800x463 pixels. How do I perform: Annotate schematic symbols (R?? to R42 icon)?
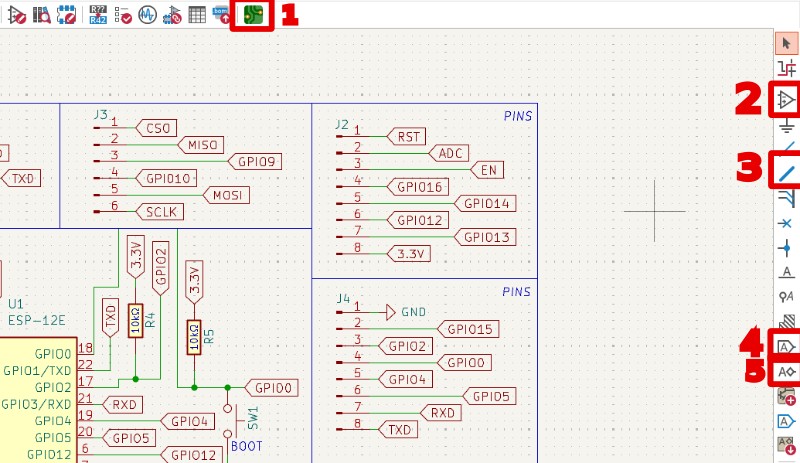coord(97,15)
